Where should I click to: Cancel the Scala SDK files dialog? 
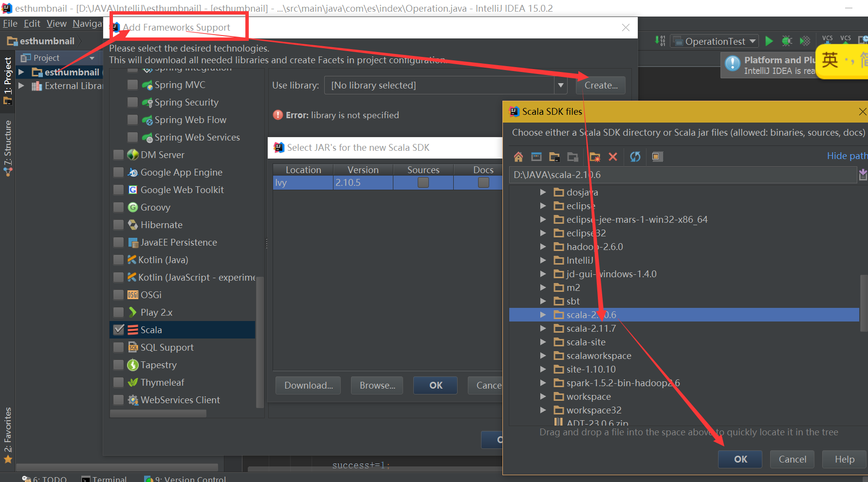point(793,459)
